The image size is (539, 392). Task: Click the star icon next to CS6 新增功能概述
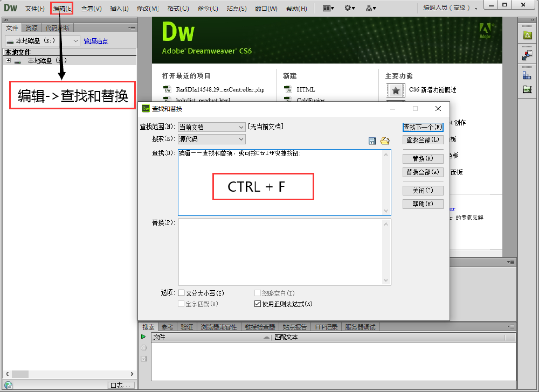(396, 90)
